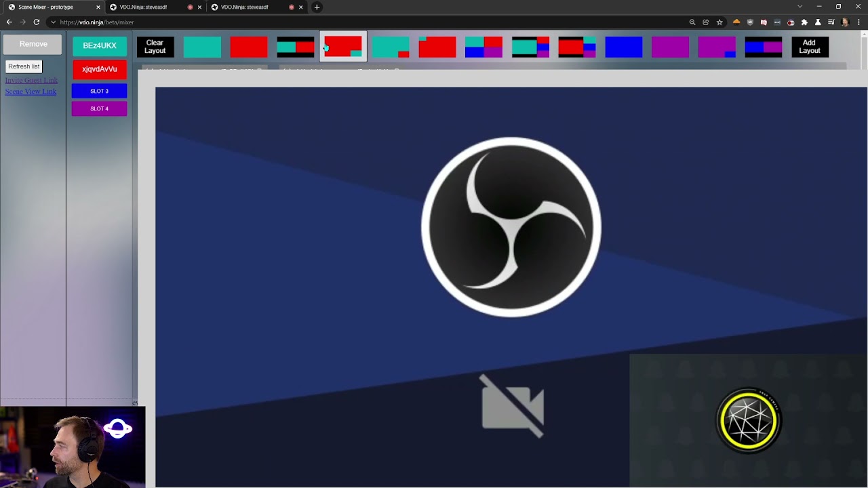The width and height of the screenshot is (868, 488).
Task: Open the three-dots box extension icon
Action: [777, 22]
